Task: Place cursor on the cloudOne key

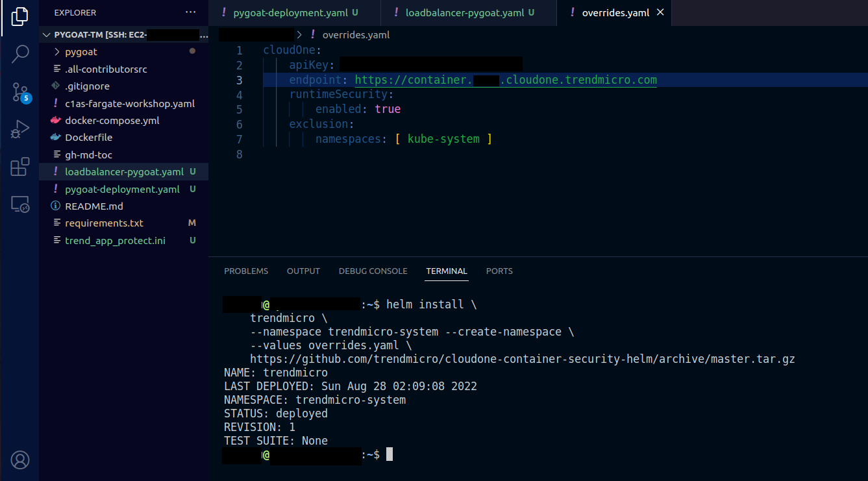Action: tap(289, 50)
